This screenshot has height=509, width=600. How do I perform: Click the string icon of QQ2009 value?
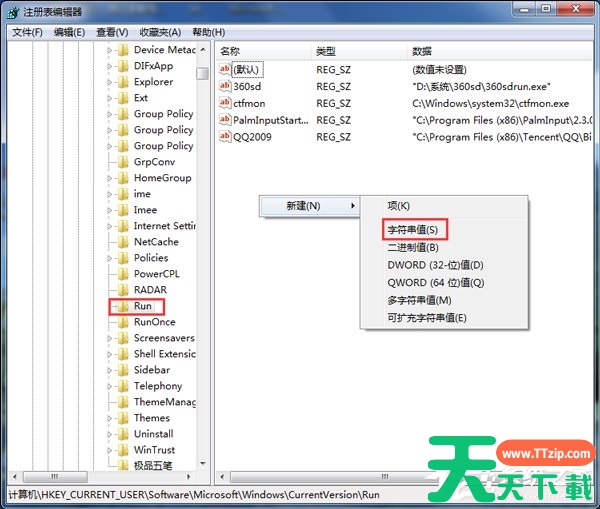click(x=225, y=137)
